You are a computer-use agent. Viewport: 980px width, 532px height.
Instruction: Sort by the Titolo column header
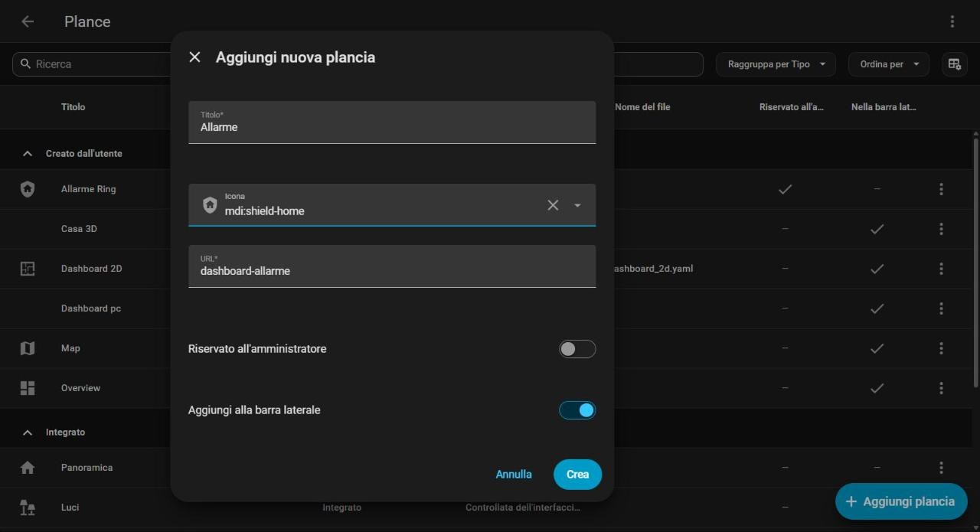coord(73,107)
